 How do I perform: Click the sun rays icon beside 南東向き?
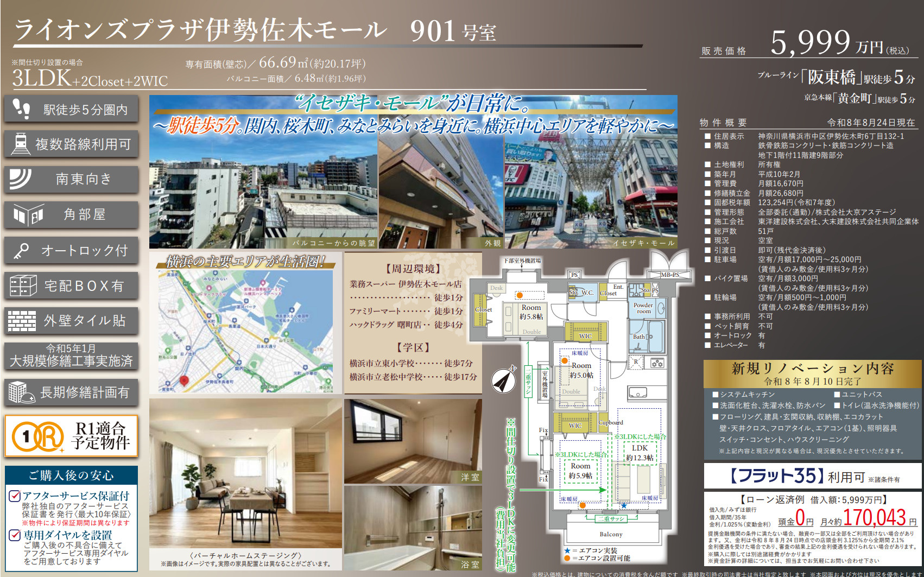click(x=20, y=179)
